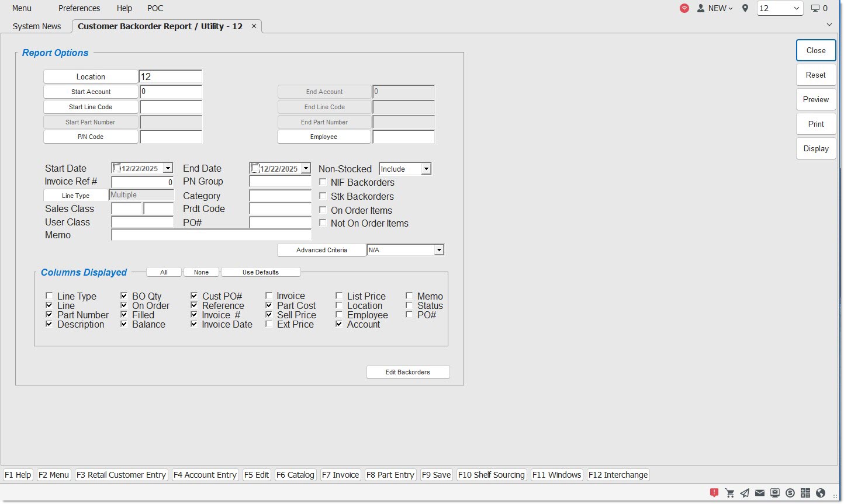Click the Edit Backorders button
844x504 pixels.
407,372
